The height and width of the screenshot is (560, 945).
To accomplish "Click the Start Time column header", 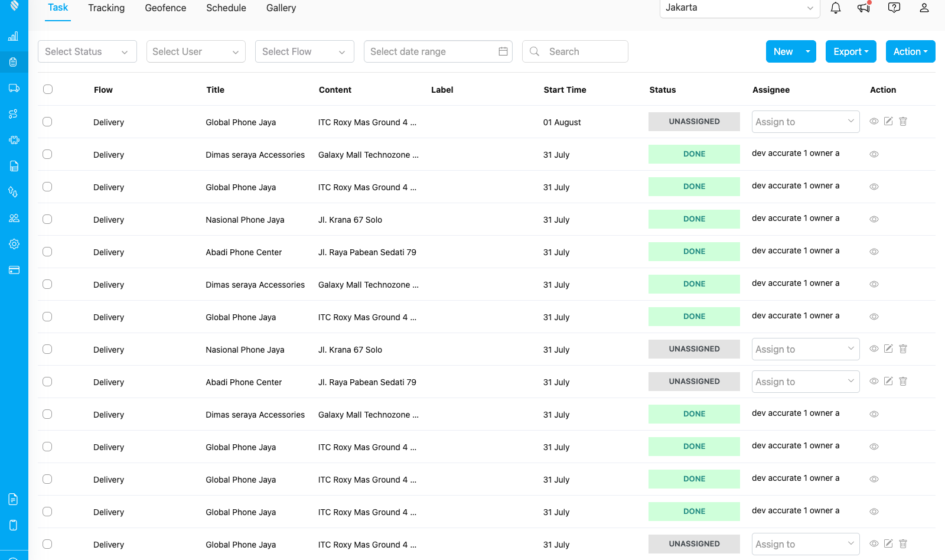I will click(565, 90).
